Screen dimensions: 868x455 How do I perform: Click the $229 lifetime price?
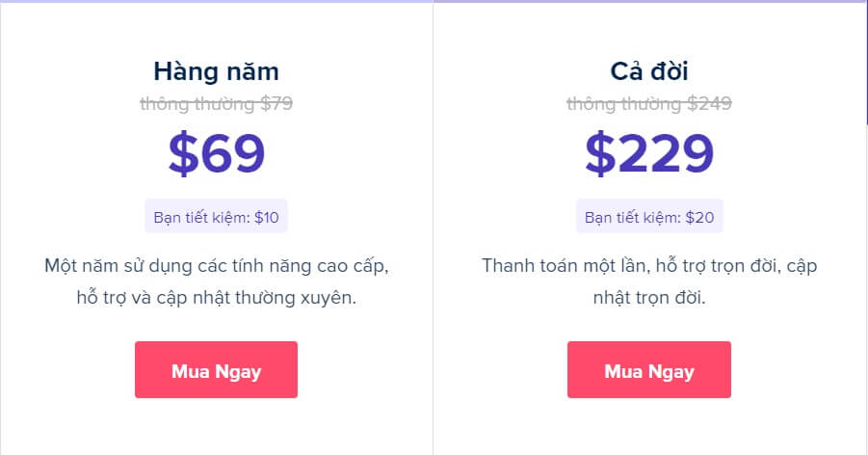click(x=649, y=153)
